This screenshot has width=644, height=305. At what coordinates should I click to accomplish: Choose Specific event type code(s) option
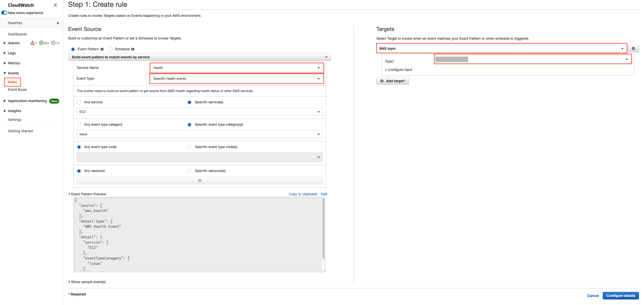pos(189,147)
